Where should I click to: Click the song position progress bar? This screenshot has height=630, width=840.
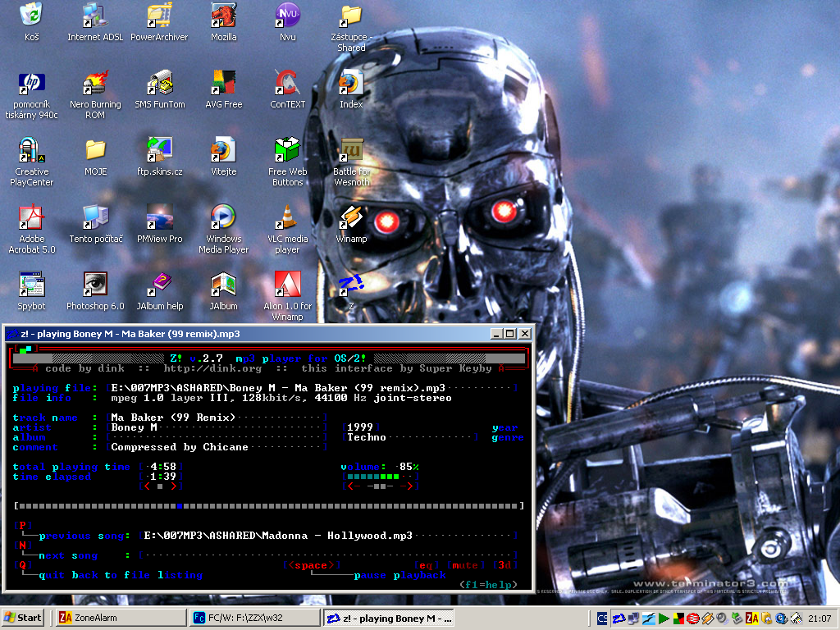pyautogui.click(x=269, y=506)
